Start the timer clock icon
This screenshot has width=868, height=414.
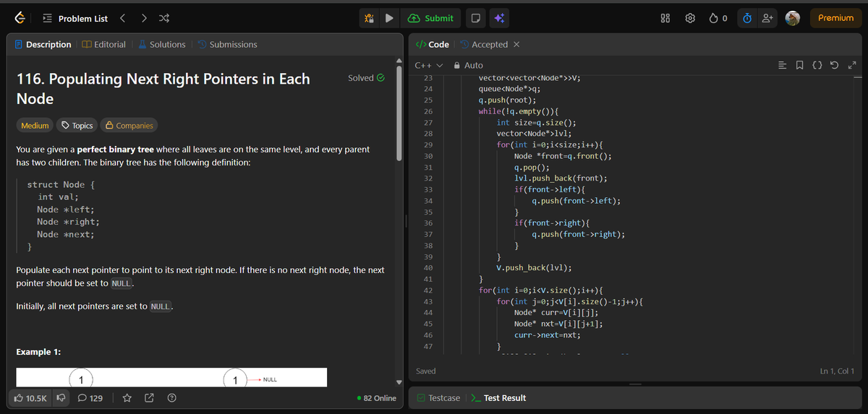pyautogui.click(x=748, y=18)
